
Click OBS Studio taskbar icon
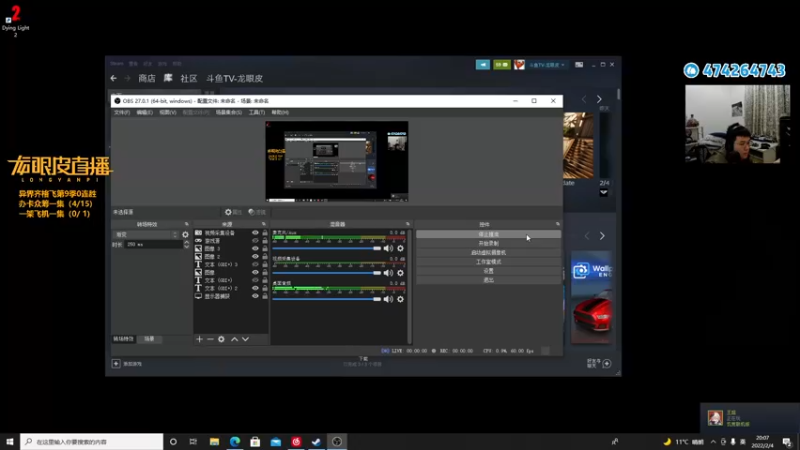(x=337, y=442)
